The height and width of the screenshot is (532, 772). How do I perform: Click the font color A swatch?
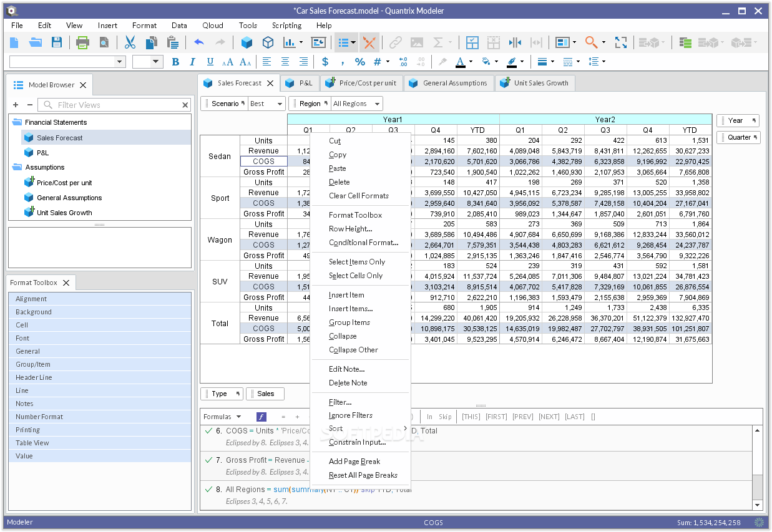tap(461, 62)
